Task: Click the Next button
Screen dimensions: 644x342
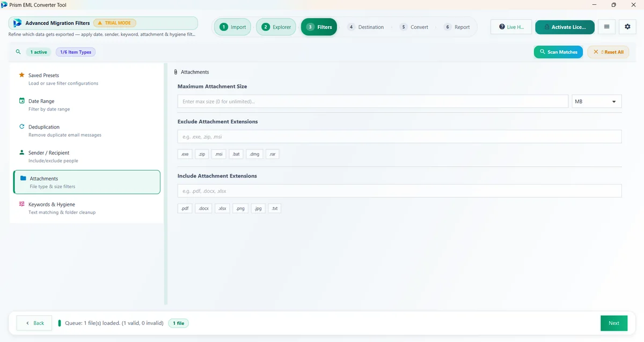Action: [x=614, y=323]
